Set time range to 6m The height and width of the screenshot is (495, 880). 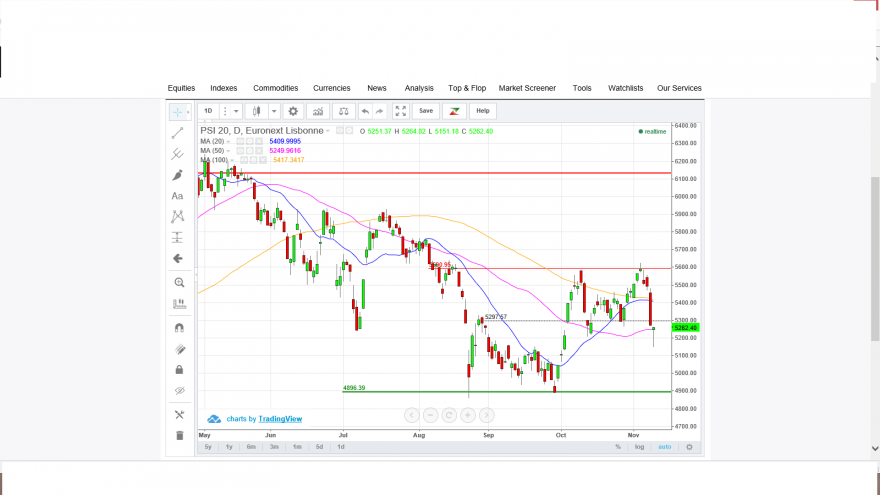251,447
